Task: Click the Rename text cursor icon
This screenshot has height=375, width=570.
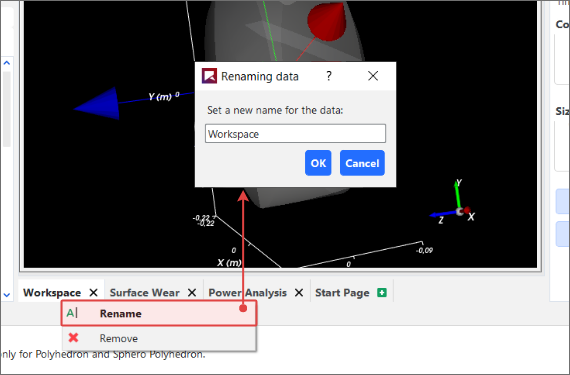Action: (72, 313)
